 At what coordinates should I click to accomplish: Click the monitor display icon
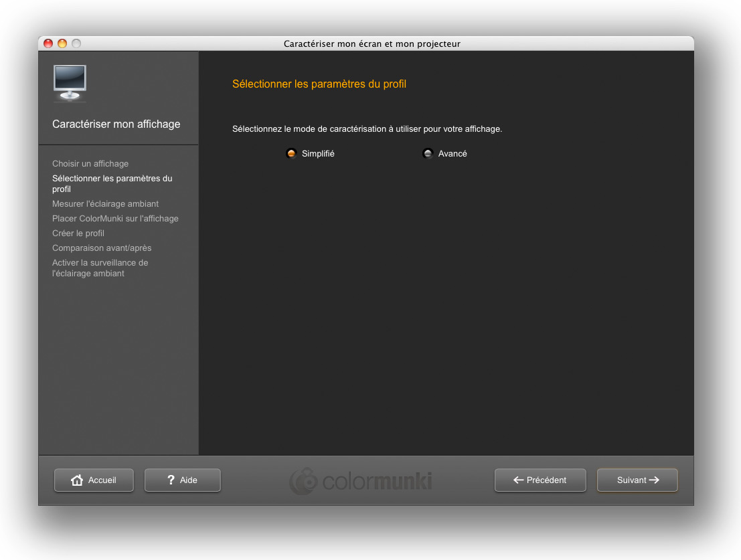pos(70,83)
